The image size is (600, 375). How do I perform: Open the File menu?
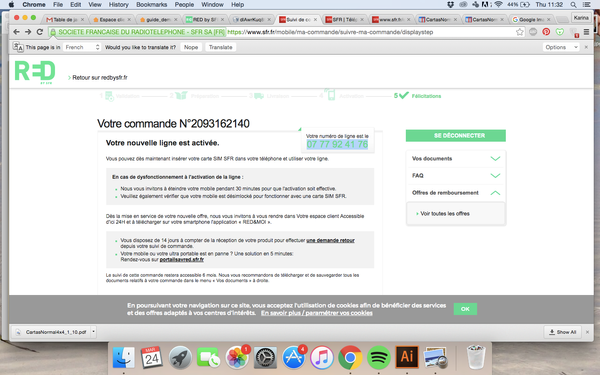coord(58,5)
